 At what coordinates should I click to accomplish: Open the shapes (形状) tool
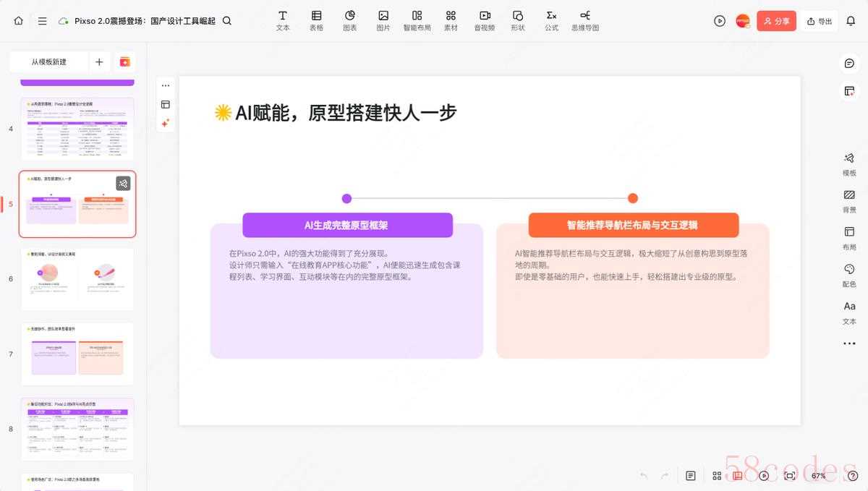518,21
